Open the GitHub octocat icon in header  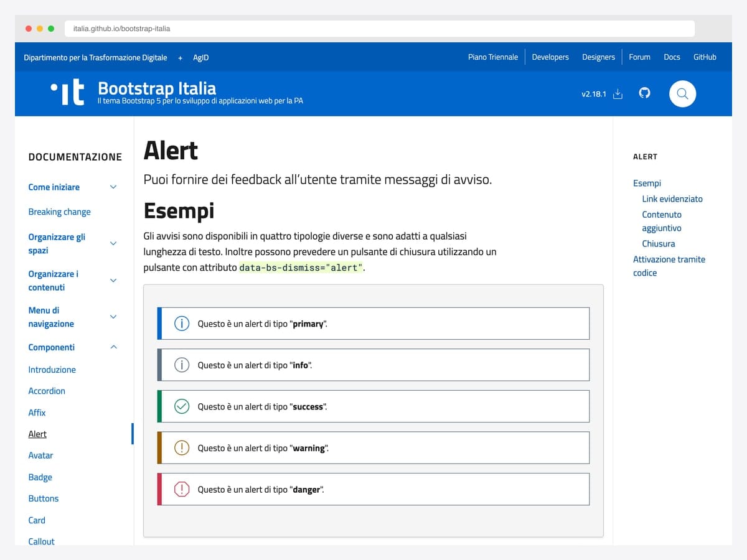pyautogui.click(x=645, y=93)
